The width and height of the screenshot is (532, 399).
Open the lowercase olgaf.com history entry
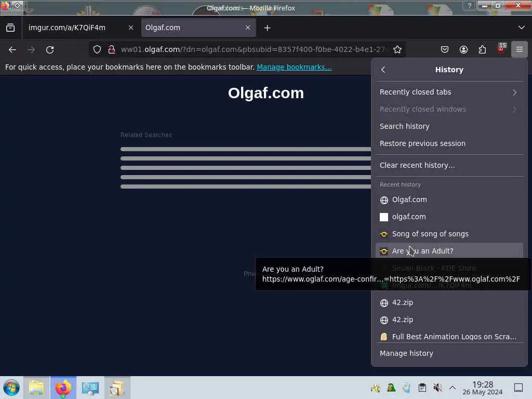pos(449,217)
